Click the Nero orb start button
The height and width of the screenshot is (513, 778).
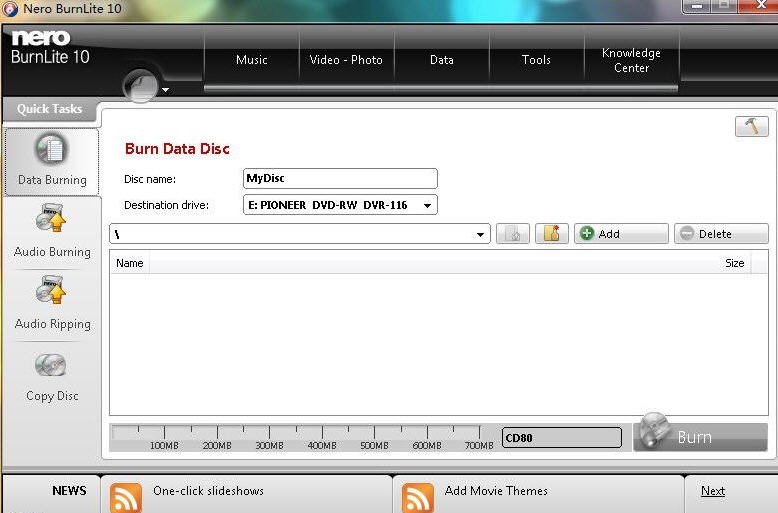pyautogui.click(x=140, y=86)
